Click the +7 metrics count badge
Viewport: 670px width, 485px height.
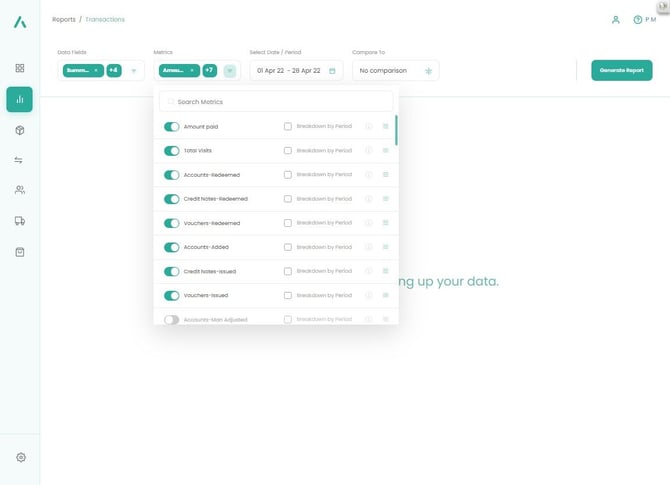pos(210,71)
